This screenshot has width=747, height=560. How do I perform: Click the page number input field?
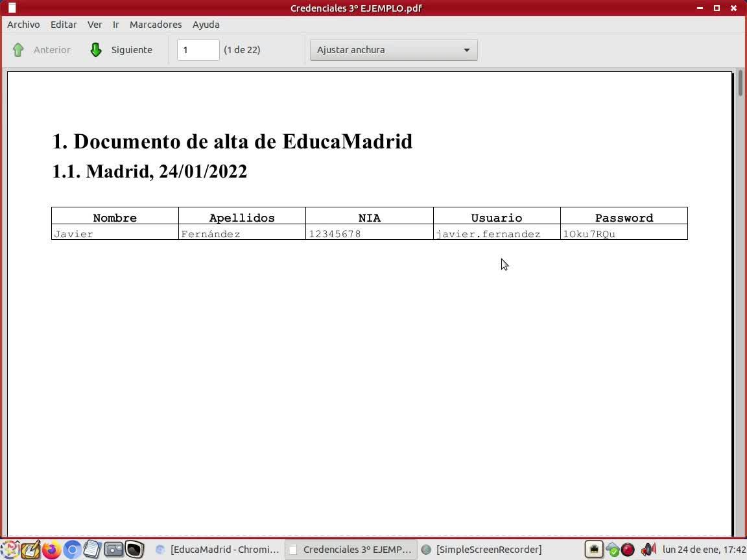(198, 50)
